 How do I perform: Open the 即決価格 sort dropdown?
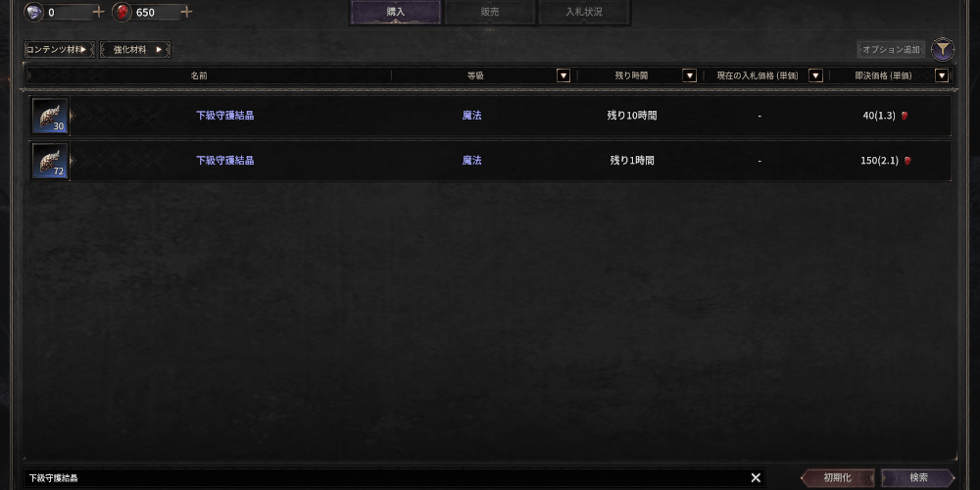click(942, 75)
